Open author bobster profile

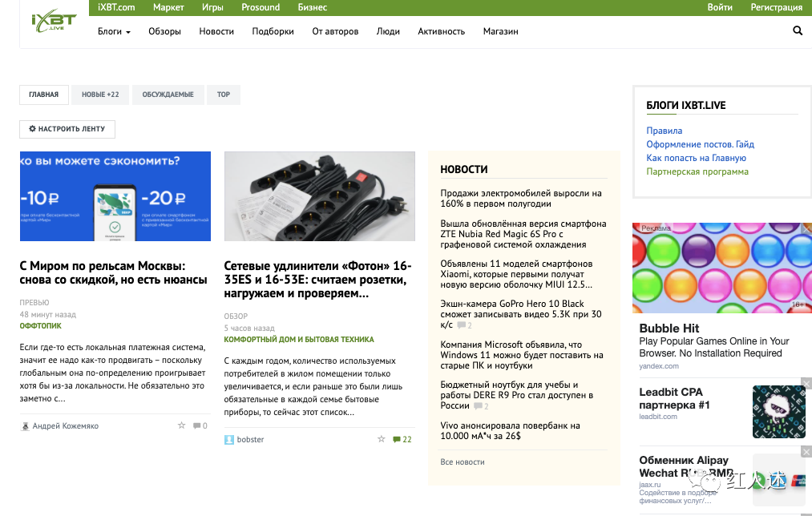[x=251, y=439]
